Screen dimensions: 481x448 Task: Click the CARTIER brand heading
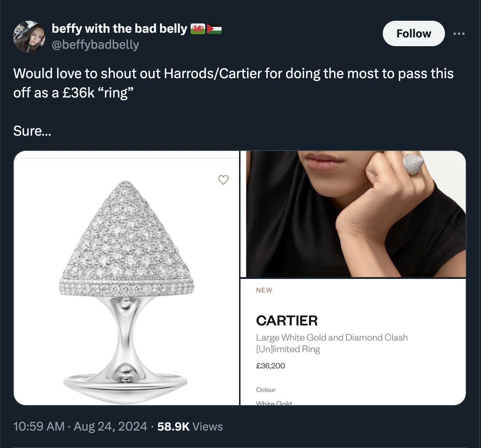pyautogui.click(x=287, y=320)
